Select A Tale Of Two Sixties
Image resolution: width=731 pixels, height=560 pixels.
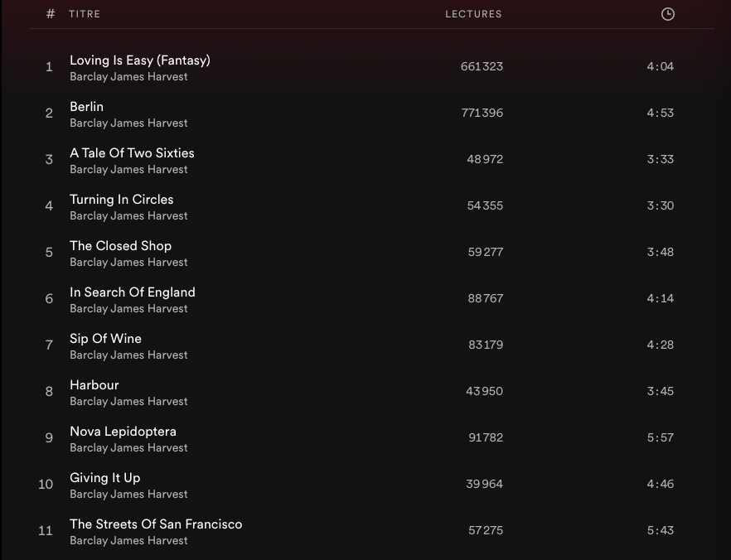point(132,153)
